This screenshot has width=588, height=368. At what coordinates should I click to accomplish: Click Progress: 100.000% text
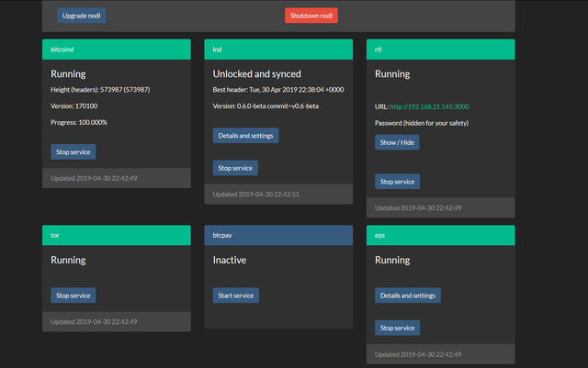tap(79, 122)
